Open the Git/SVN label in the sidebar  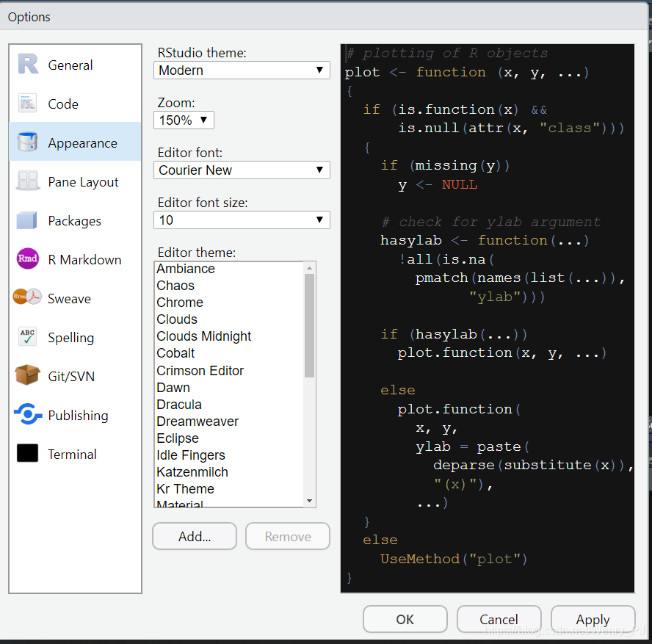(71, 376)
